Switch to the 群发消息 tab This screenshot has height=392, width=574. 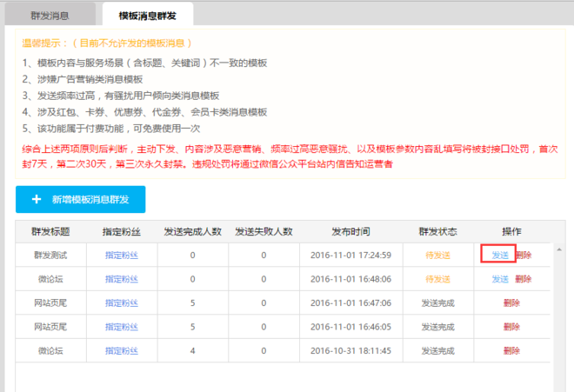point(50,16)
